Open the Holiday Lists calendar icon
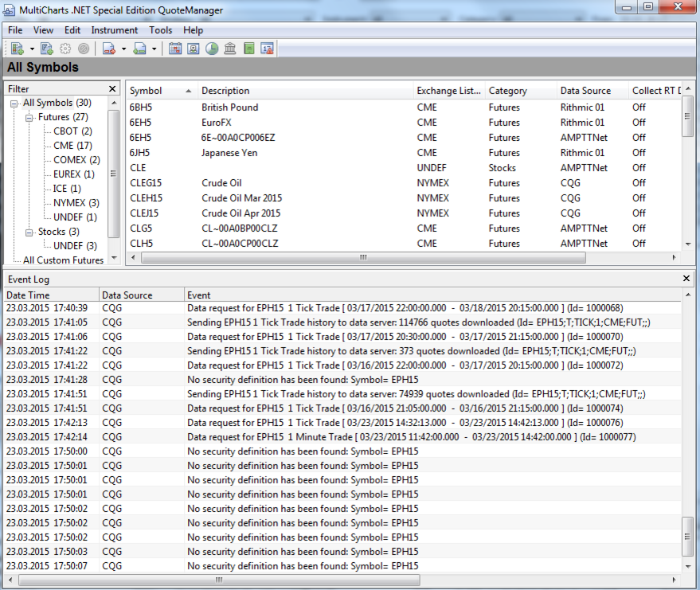Image resolution: width=700 pixels, height=590 pixels. click(x=175, y=49)
